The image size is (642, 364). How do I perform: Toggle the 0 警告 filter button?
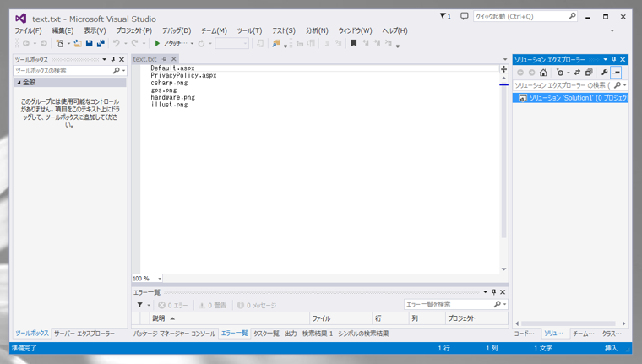(x=213, y=305)
